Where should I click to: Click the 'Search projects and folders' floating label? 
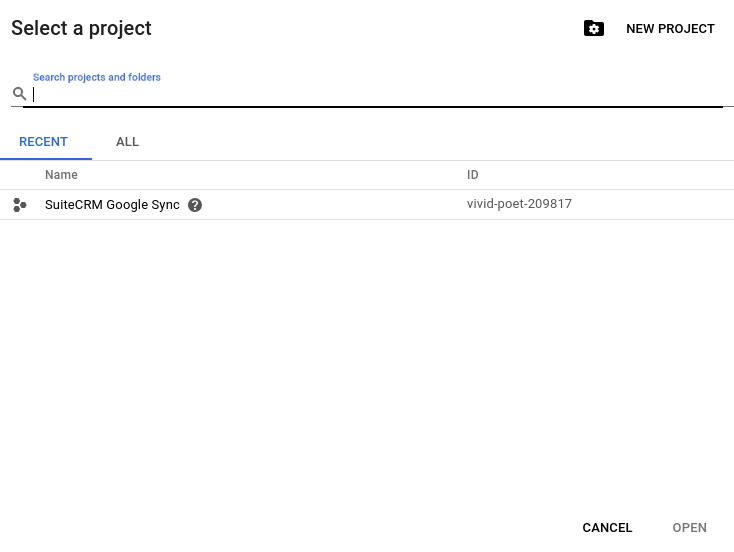[x=96, y=77]
